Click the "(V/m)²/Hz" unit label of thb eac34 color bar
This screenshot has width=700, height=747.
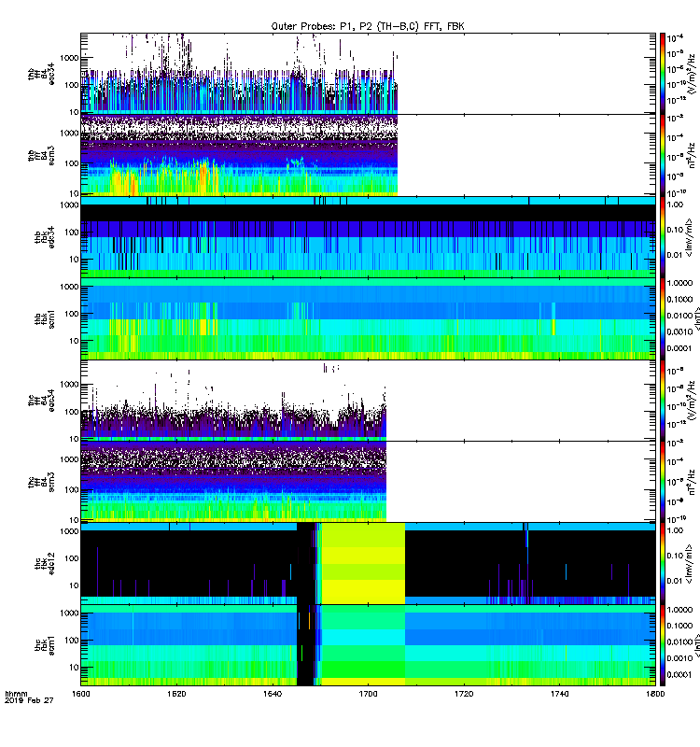click(693, 74)
